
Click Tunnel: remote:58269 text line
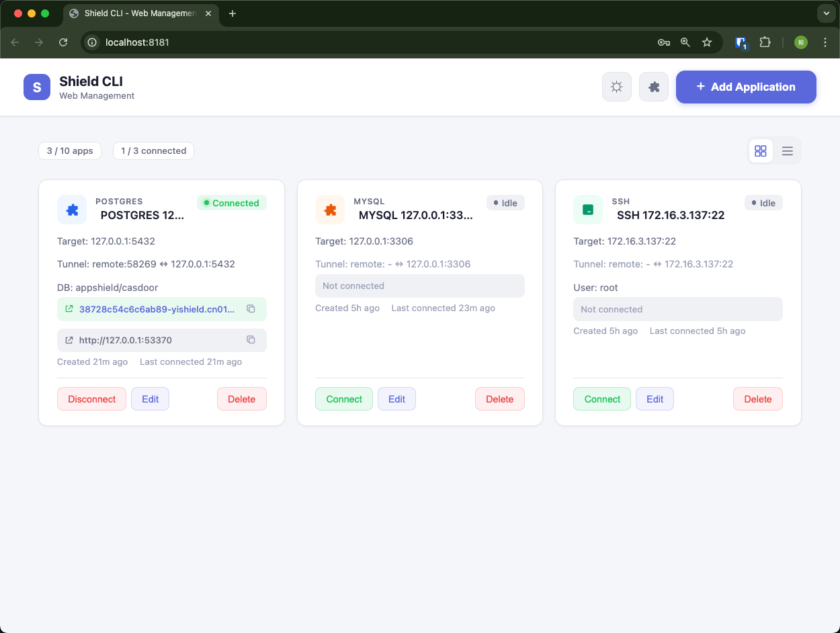tap(146, 264)
